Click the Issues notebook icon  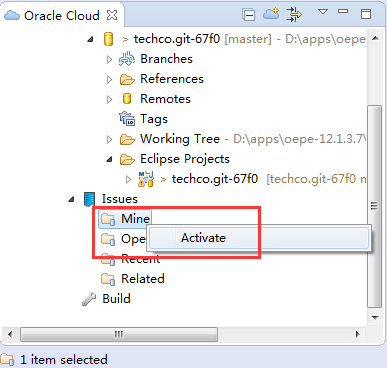click(89, 199)
